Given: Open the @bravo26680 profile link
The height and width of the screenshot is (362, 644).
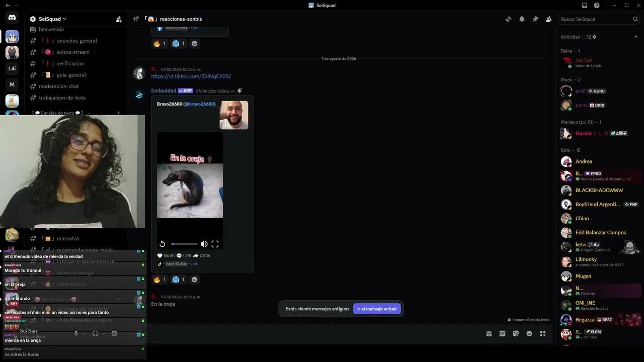Looking at the screenshot, I should click(199, 104).
